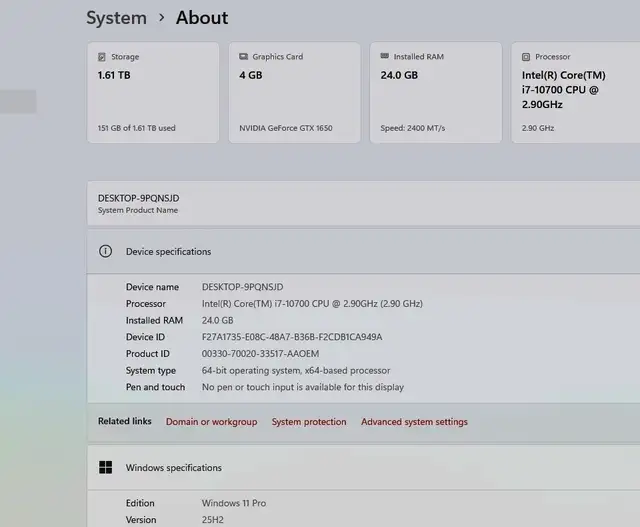Open the Graphics Card 4 GB card

click(294, 93)
